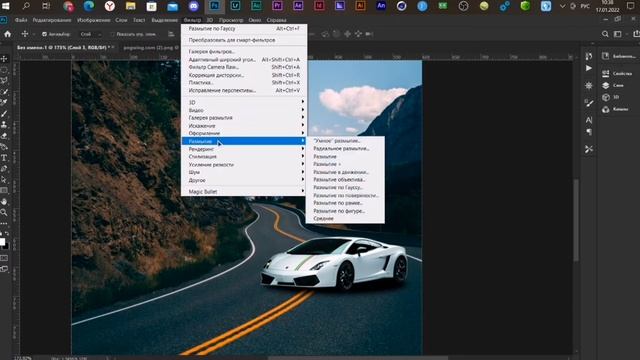Choose Радиальное размытие

[x=345, y=149]
